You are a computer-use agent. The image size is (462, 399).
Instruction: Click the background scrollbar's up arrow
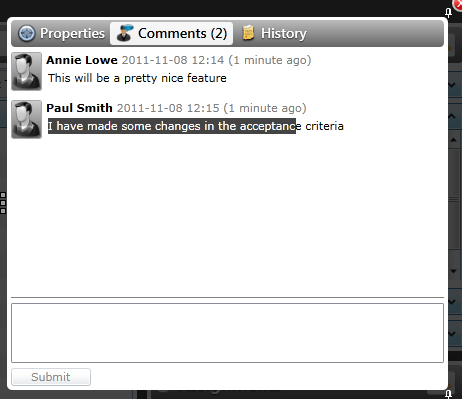click(453, 140)
